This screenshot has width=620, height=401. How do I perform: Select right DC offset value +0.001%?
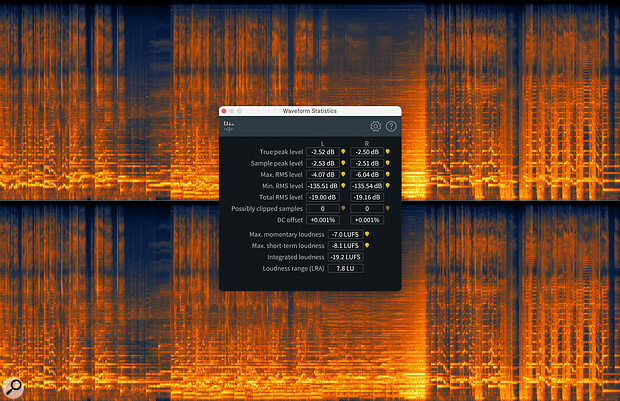367,220
